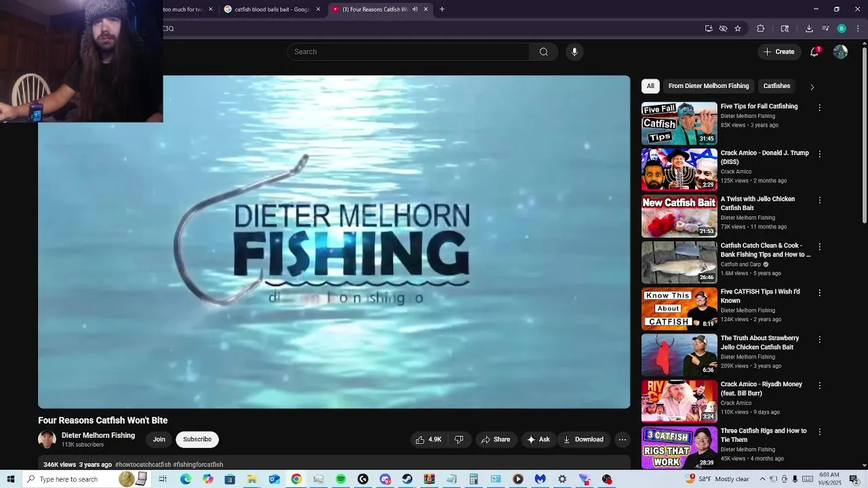Open the YouTube account avatar menu

point(840,52)
